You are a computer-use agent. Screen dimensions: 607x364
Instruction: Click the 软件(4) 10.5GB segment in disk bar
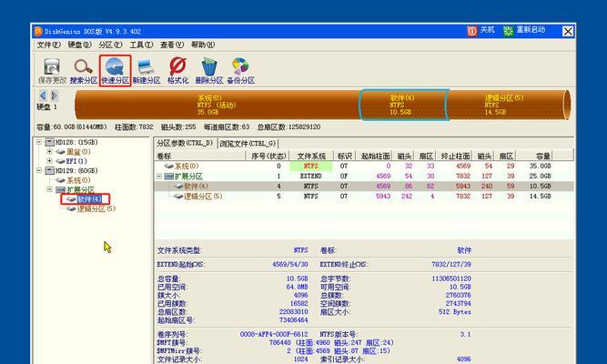403,105
